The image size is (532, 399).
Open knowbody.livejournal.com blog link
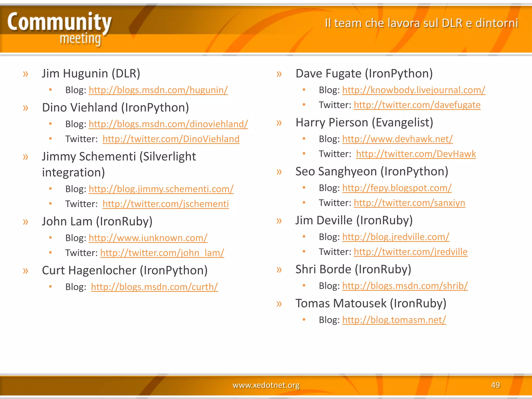(414, 90)
